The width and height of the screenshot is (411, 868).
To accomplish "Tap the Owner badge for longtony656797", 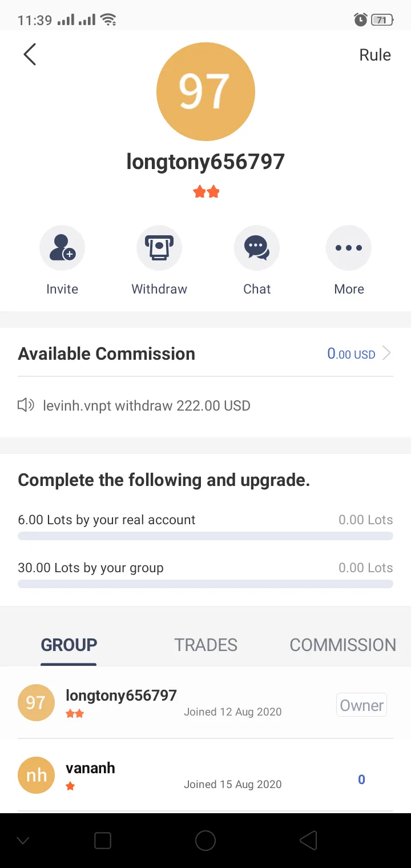I will [x=361, y=705].
